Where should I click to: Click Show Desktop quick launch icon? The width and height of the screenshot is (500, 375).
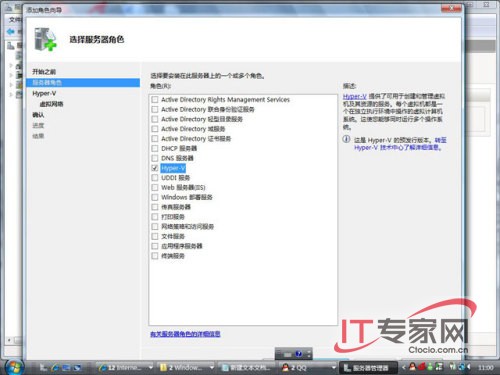click(x=66, y=367)
